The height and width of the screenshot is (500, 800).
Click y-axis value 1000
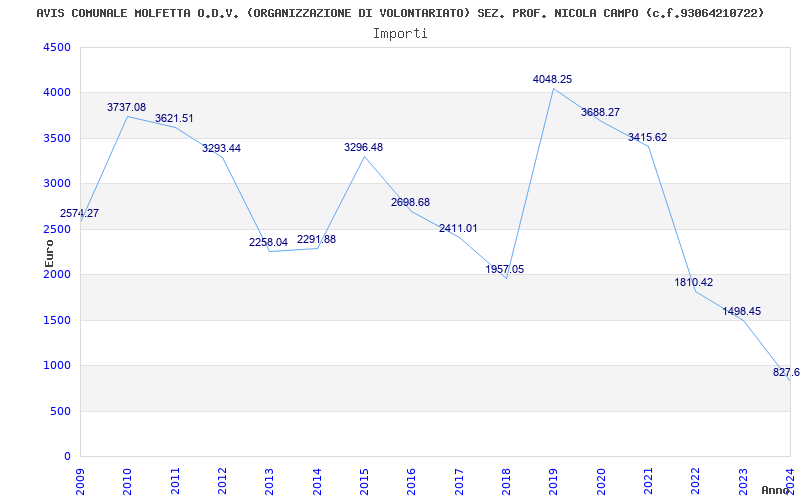click(57, 366)
